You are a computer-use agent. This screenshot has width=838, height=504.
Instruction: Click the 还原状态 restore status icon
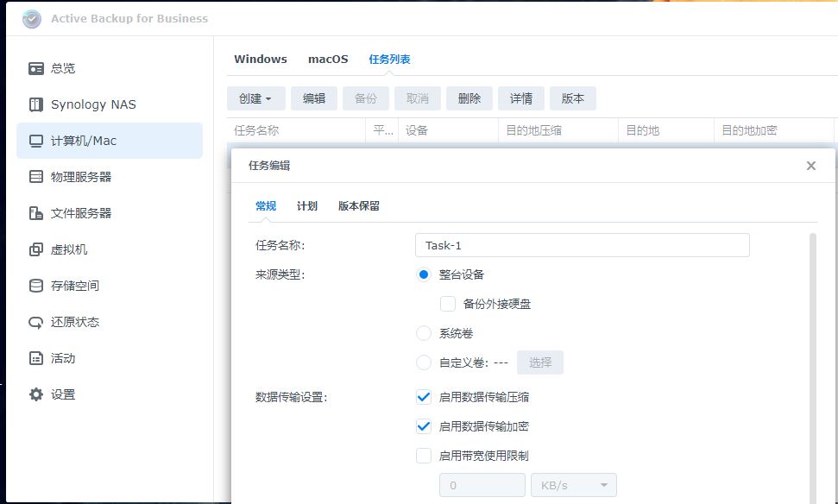(x=35, y=322)
